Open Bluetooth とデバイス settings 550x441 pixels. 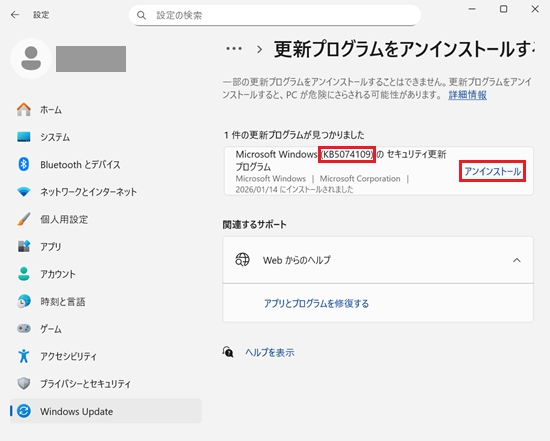click(106, 164)
